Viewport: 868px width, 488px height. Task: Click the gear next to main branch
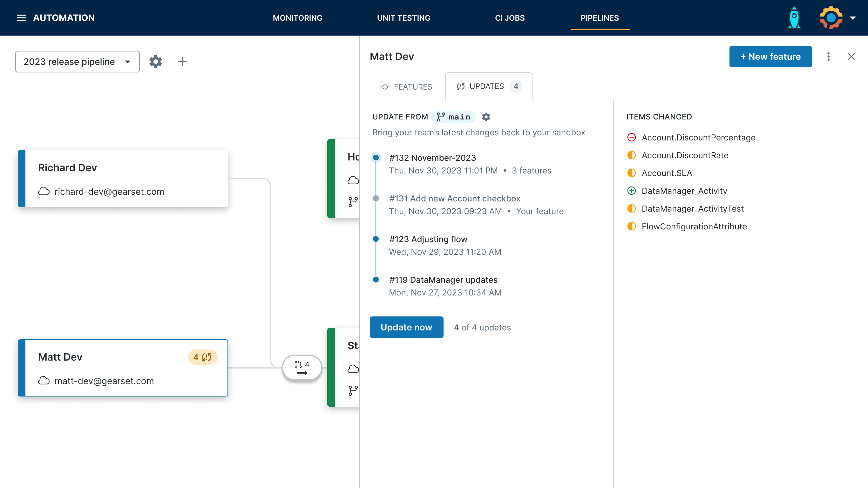coord(486,117)
